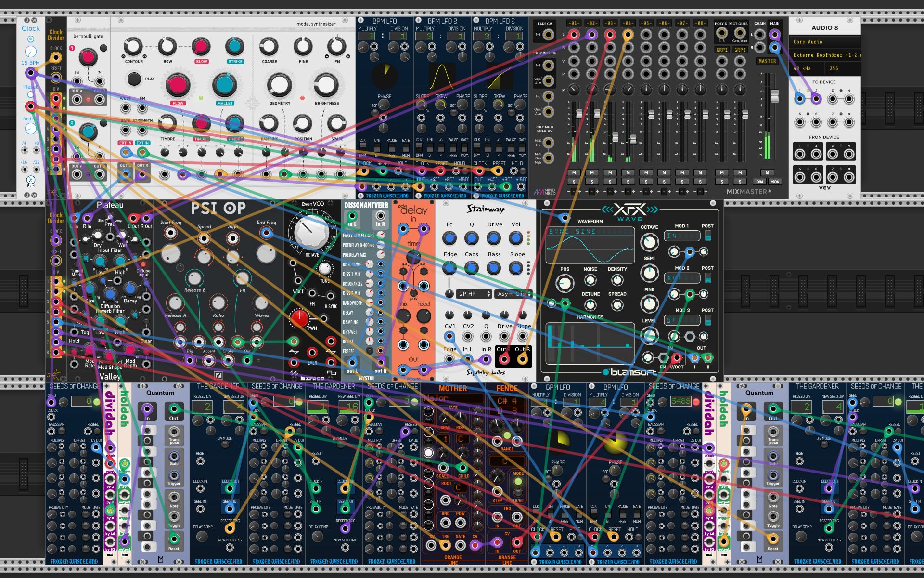
Task: Open the Externe Kopfhörer device selector
Action: (824, 55)
